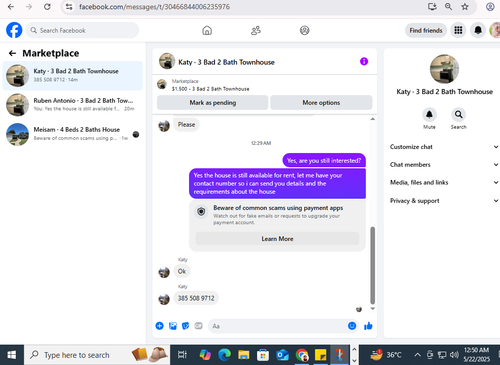500x365 pixels.
Task: Switch to Chrome on the taskbar
Action: pos(302,355)
